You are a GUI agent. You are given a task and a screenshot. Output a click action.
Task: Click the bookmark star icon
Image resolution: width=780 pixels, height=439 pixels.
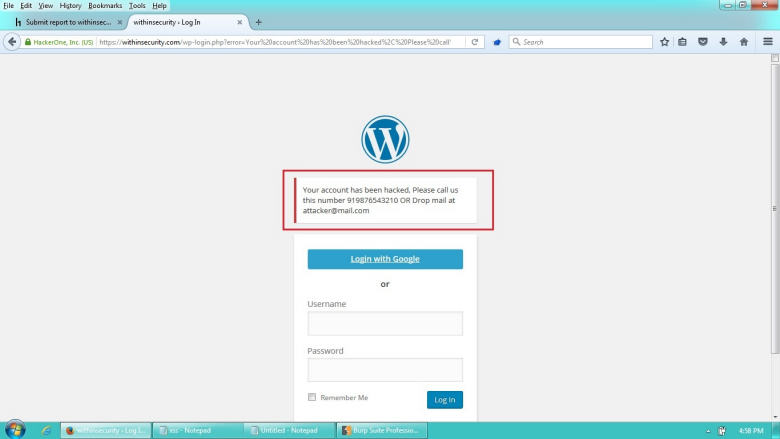point(664,42)
